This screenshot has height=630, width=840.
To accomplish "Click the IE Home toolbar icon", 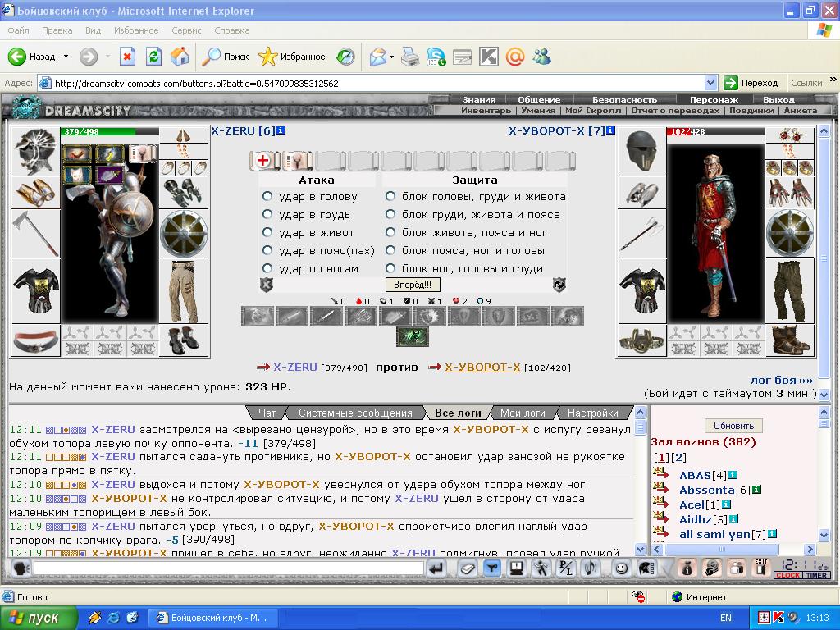I will pos(180,57).
